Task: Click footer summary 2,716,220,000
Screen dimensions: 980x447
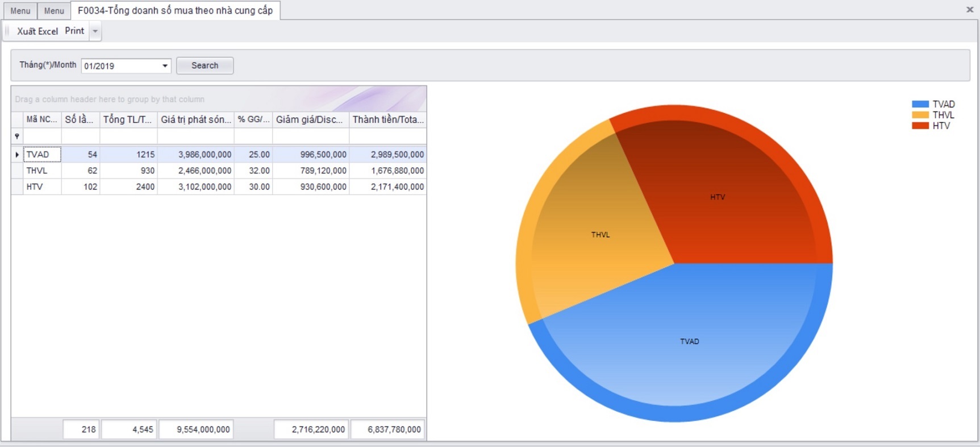Action: coord(311,429)
